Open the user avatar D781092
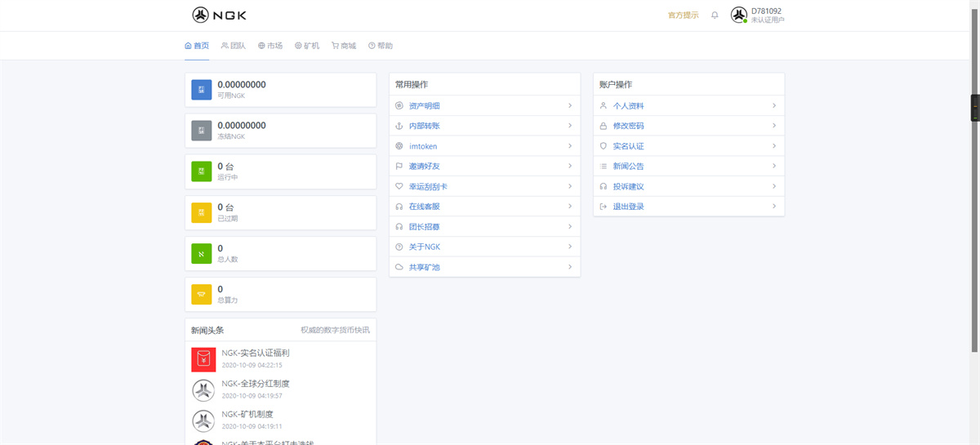Image resolution: width=980 pixels, height=445 pixels. click(x=739, y=15)
